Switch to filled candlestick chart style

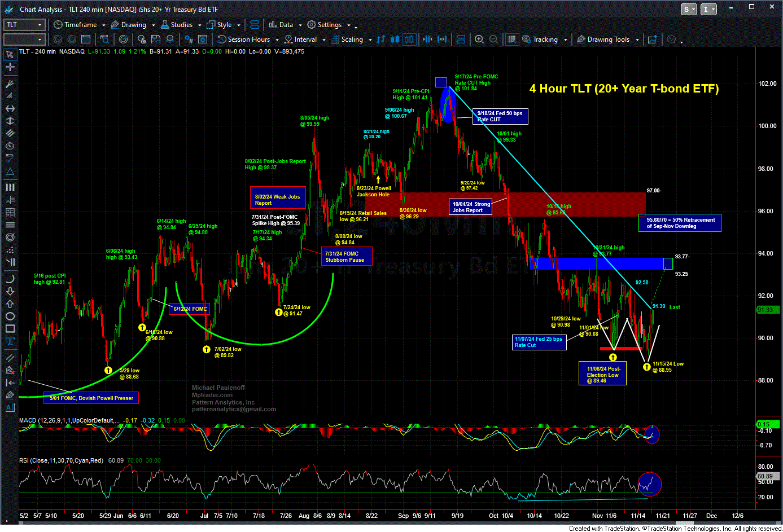point(395,39)
